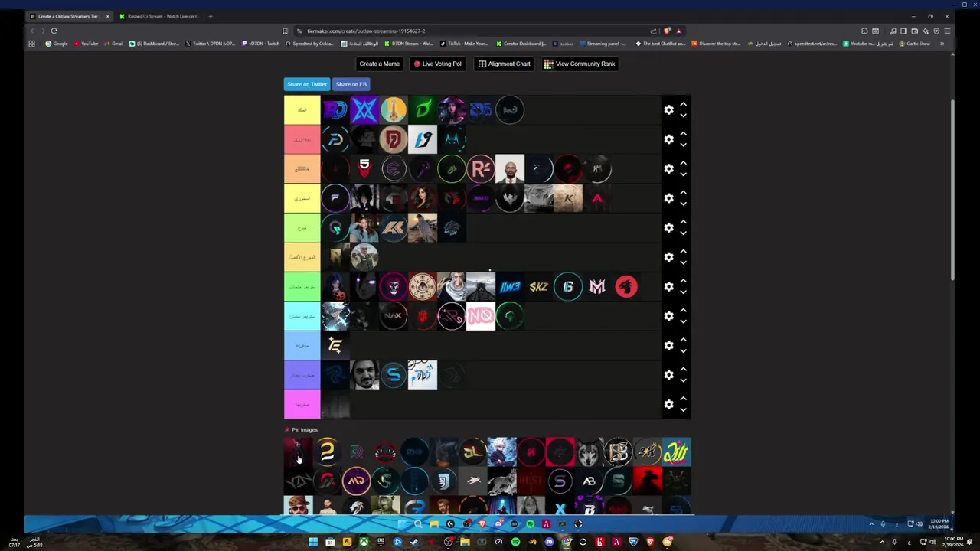The height and width of the screenshot is (551, 980).
Task: Move the $KZ logo row up with its arrow
Action: tap(683, 281)
